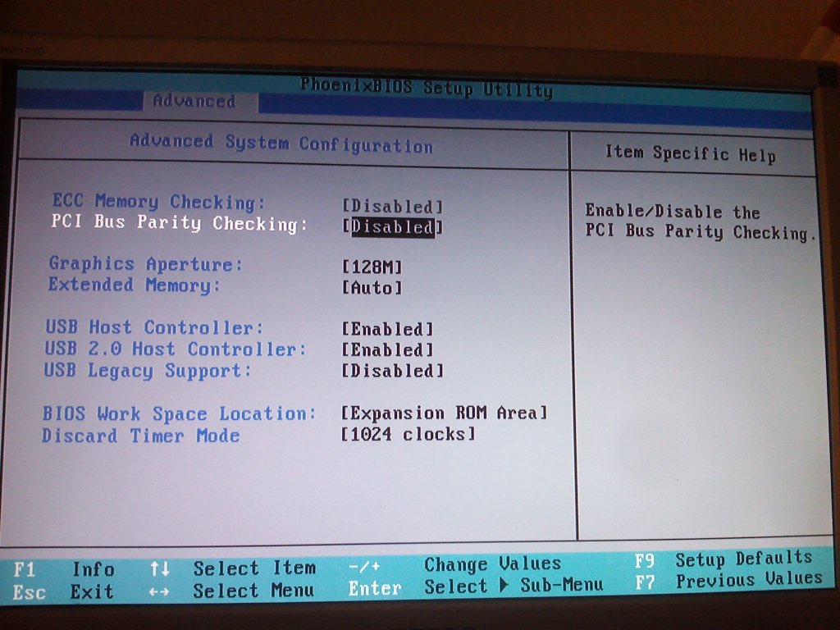
Task: Click the left/right arrows Select Menu hint
Action: 231,591
